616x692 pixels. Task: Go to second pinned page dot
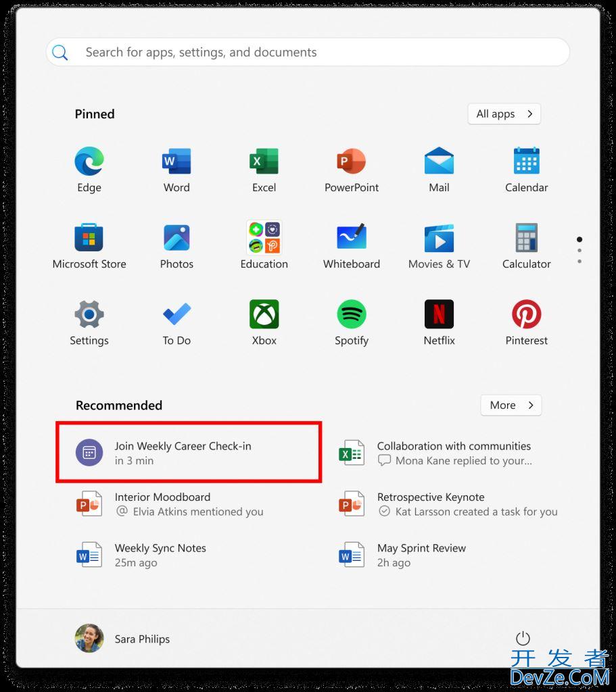click(579, 251)
